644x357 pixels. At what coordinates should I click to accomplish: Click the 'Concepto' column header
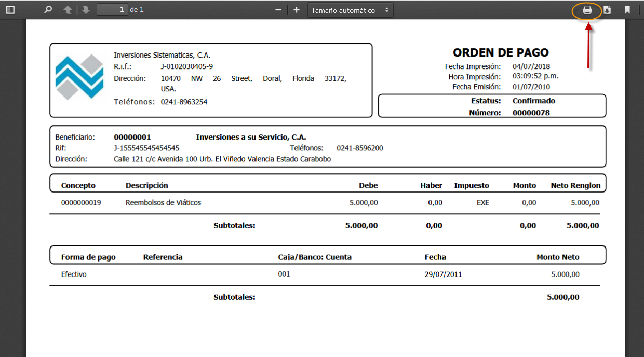78,185
